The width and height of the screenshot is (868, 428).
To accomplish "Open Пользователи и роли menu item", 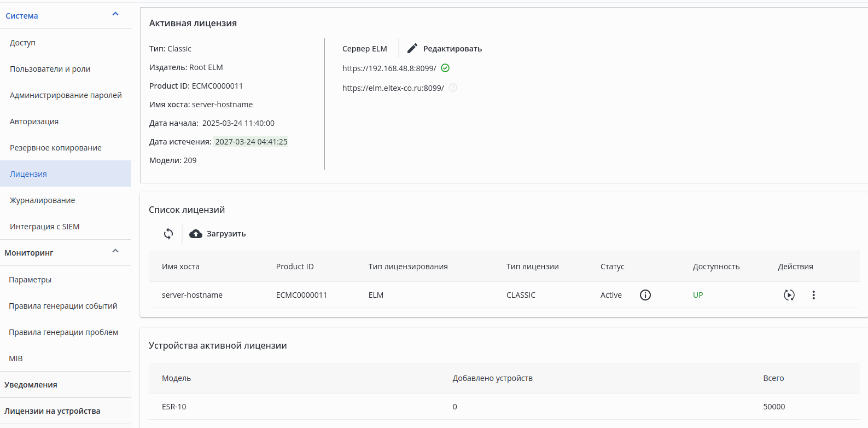I will [x=50, y=69].
